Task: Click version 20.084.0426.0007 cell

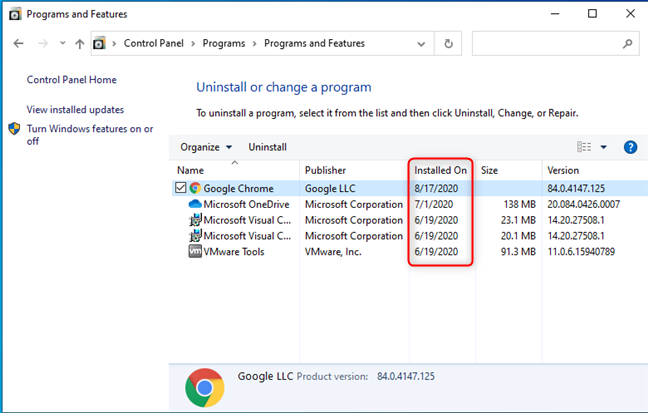Action: pos(584,204)
